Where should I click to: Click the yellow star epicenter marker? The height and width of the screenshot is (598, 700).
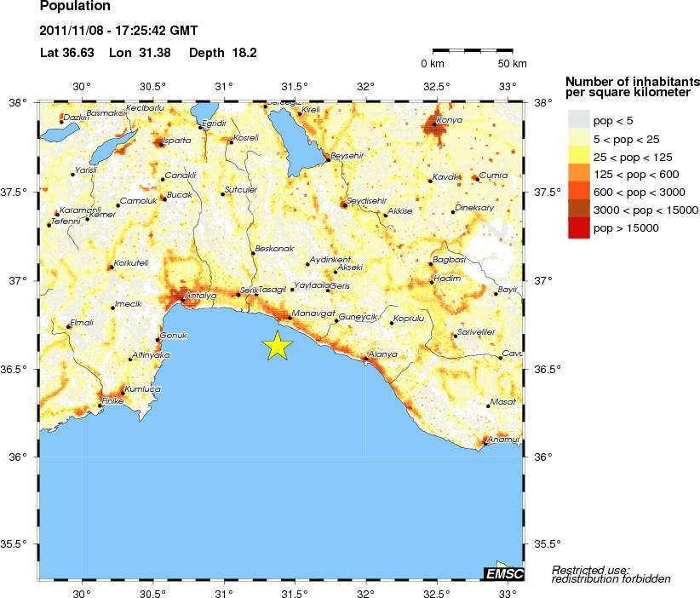[x=277, y=345]
